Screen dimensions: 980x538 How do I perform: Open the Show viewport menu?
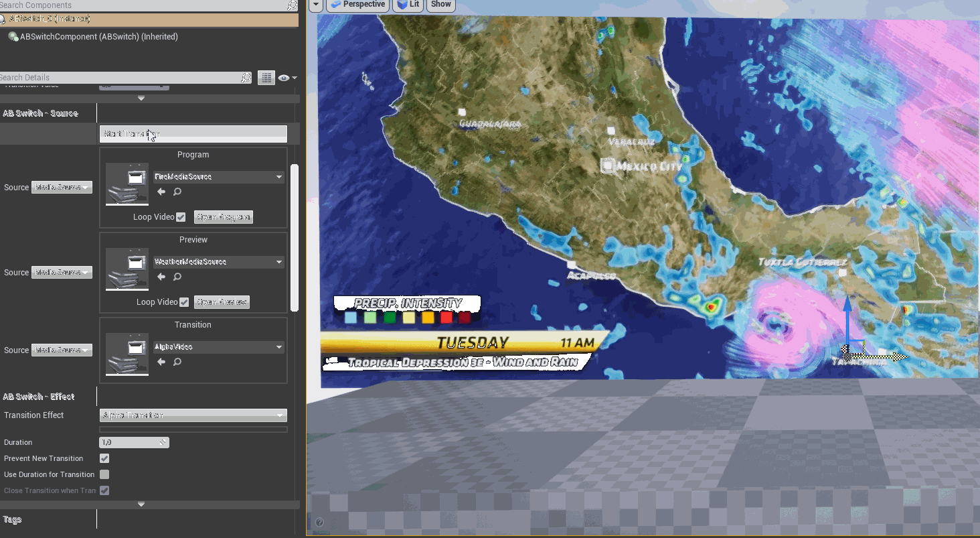pyautogui.click(x=440, y=5)
